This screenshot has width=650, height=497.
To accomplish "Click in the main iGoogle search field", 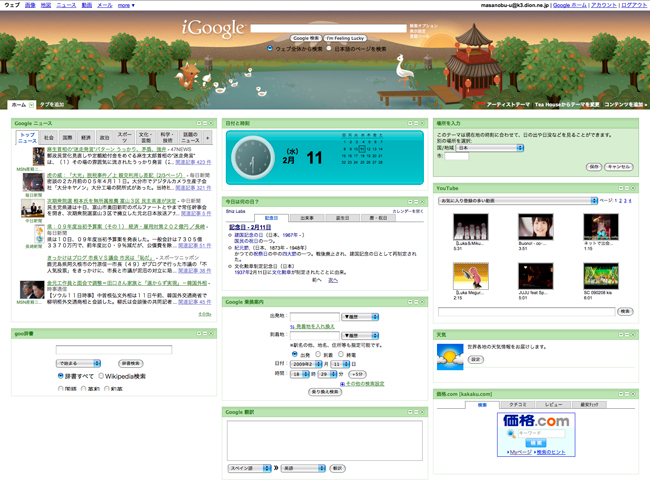I will 328,28.
